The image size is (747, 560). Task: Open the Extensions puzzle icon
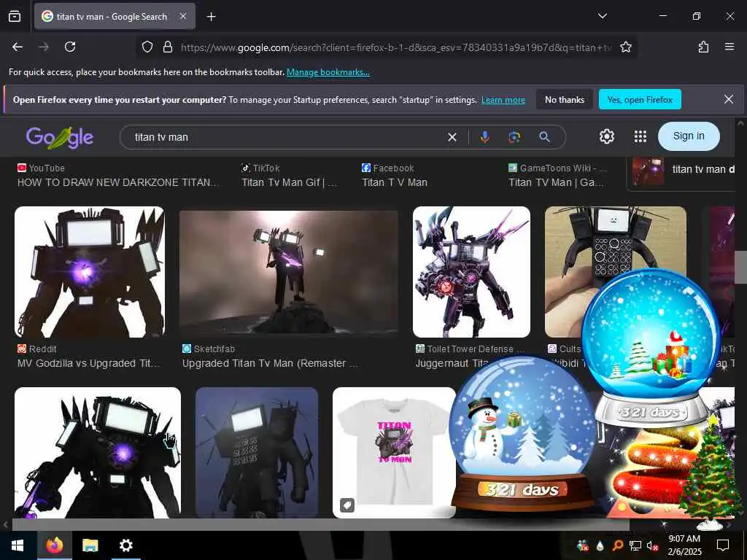703,47
